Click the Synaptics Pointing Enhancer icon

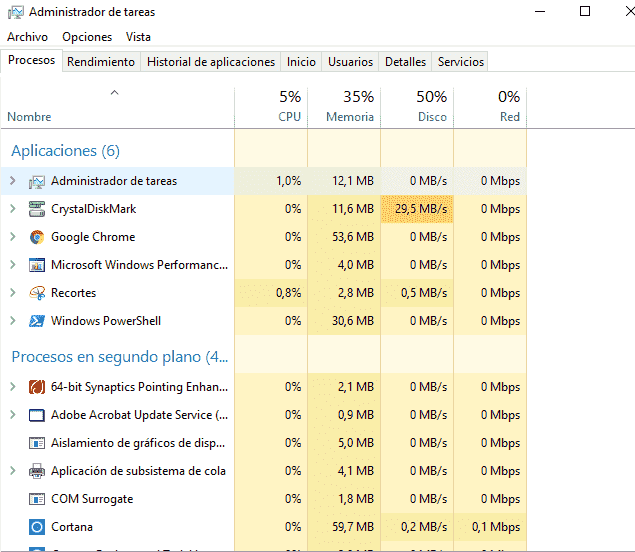point(37,387)
